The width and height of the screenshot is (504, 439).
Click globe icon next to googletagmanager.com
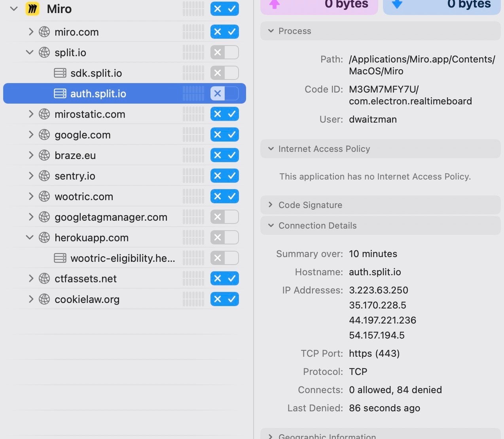point(44,217)
